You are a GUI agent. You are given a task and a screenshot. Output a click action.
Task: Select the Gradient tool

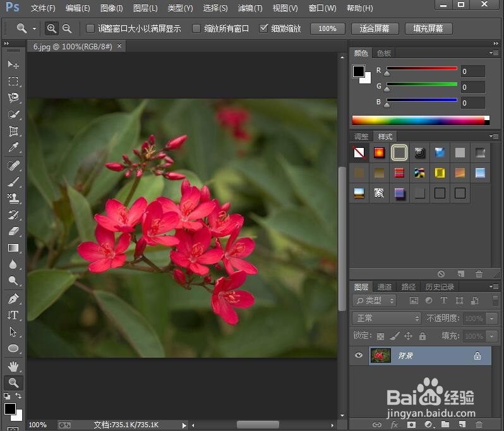point(13,248)
